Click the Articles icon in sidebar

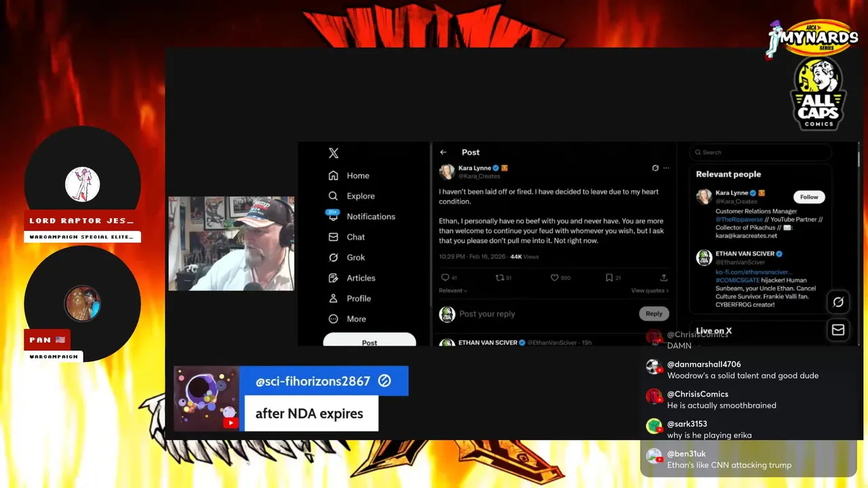pos(333,278)
